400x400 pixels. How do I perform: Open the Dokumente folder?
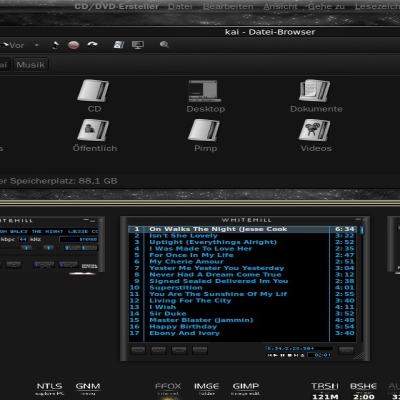(x=316, y=96)
